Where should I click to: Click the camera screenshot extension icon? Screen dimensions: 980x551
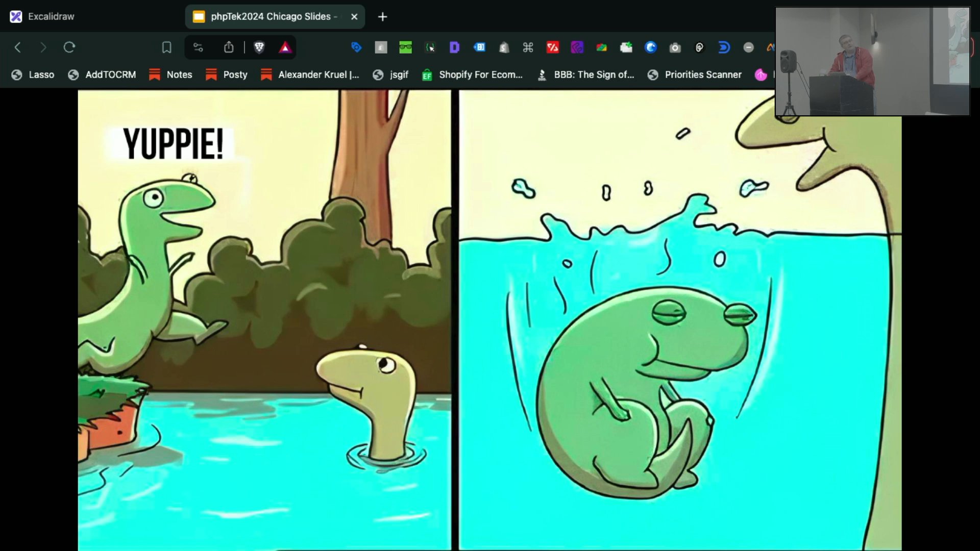[x=675, y=47]
